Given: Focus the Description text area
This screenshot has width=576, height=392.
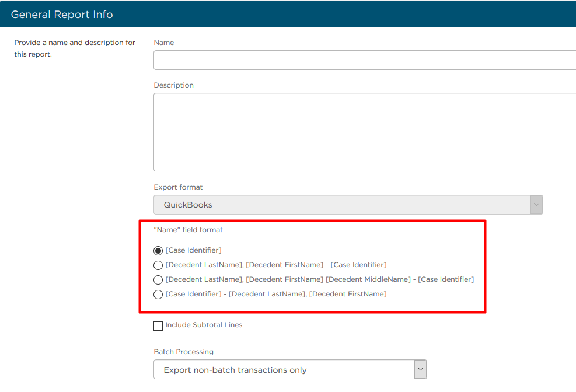Looking at the screenshot, I should click(364, 132).
